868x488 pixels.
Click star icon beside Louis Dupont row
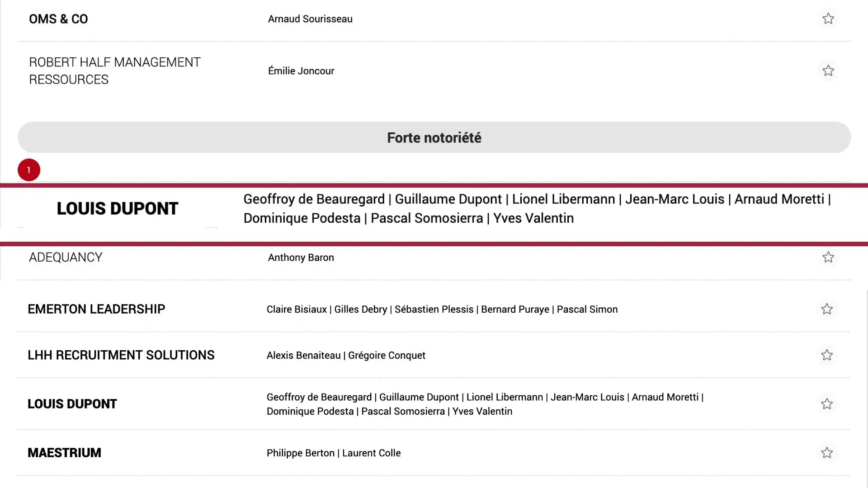point(826,404)
